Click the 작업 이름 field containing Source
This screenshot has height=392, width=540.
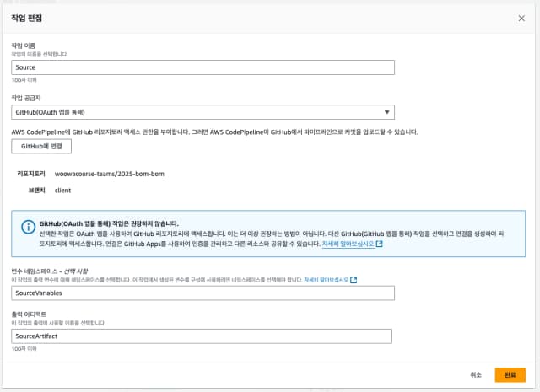(x=202, y=67)
